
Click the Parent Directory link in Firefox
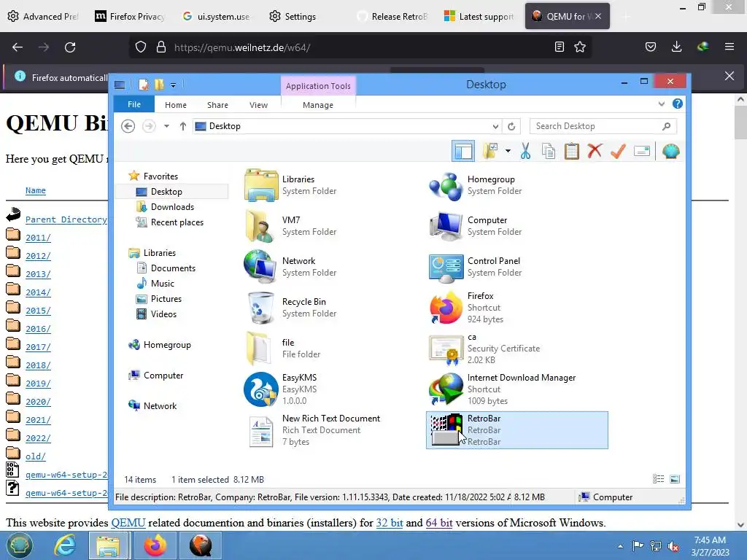66,219
